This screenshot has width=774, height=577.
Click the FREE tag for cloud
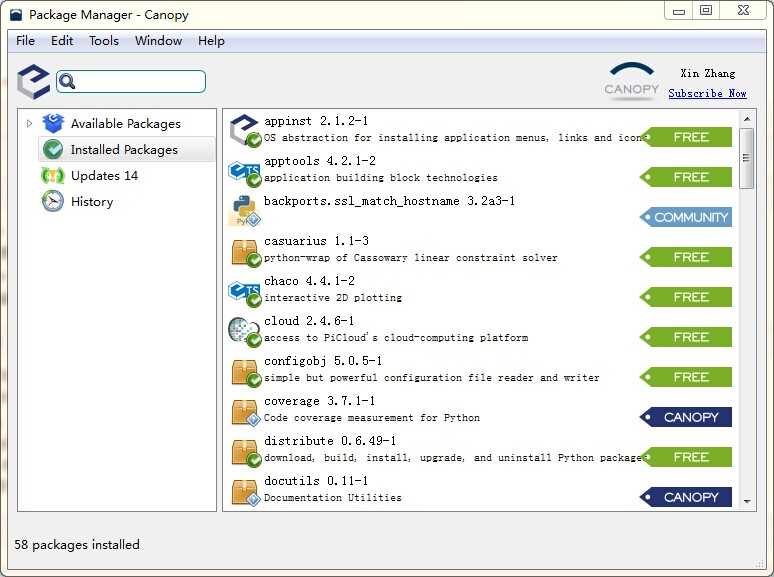click(x=686, y=337)
